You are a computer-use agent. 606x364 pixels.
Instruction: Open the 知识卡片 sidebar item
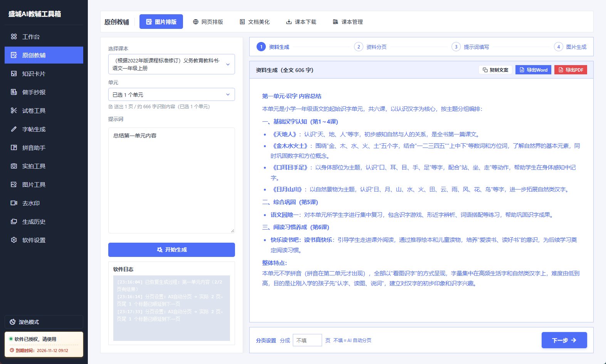44,74
